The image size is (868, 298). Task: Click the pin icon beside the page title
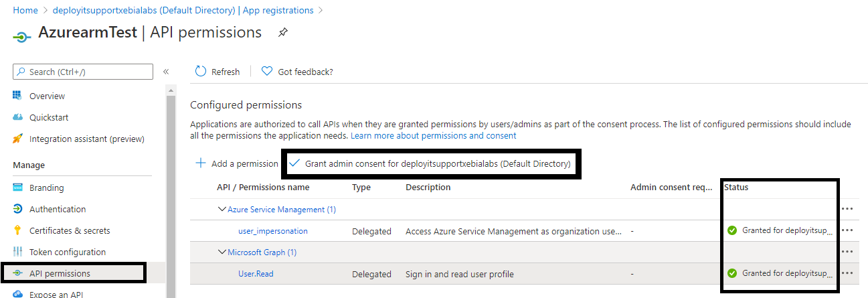[282, 33]
